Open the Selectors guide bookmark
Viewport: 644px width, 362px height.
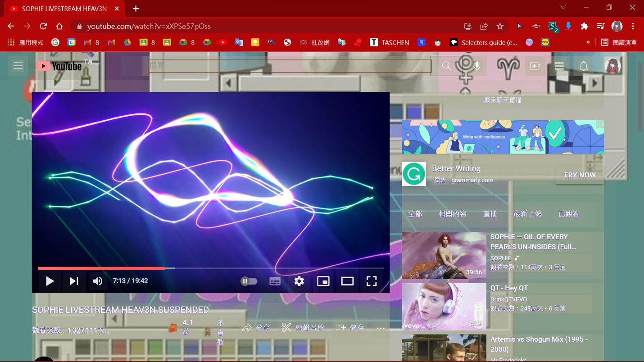(484, 42)
